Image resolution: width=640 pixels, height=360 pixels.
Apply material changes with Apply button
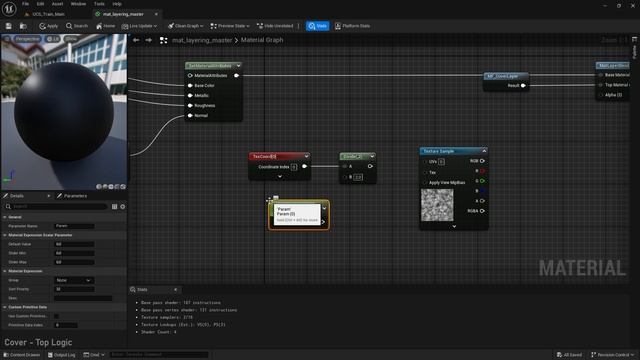tap(49, 26)
